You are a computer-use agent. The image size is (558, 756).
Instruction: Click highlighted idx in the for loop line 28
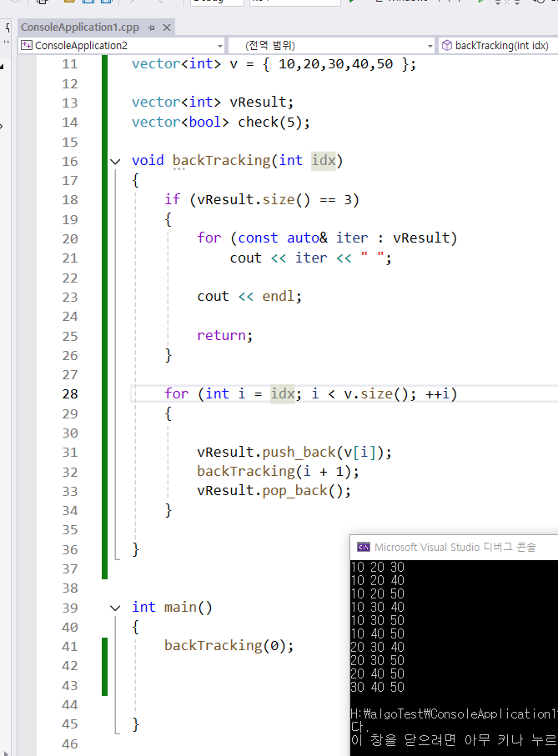283,394
